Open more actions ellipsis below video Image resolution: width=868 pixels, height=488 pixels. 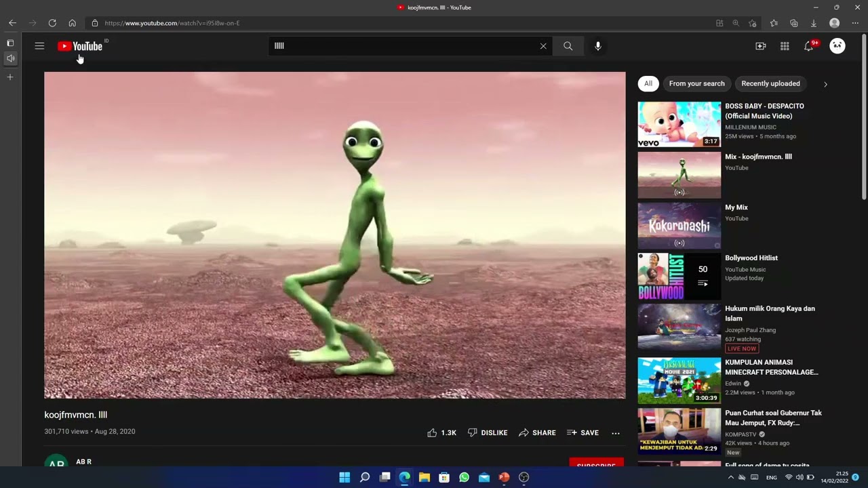616,432
